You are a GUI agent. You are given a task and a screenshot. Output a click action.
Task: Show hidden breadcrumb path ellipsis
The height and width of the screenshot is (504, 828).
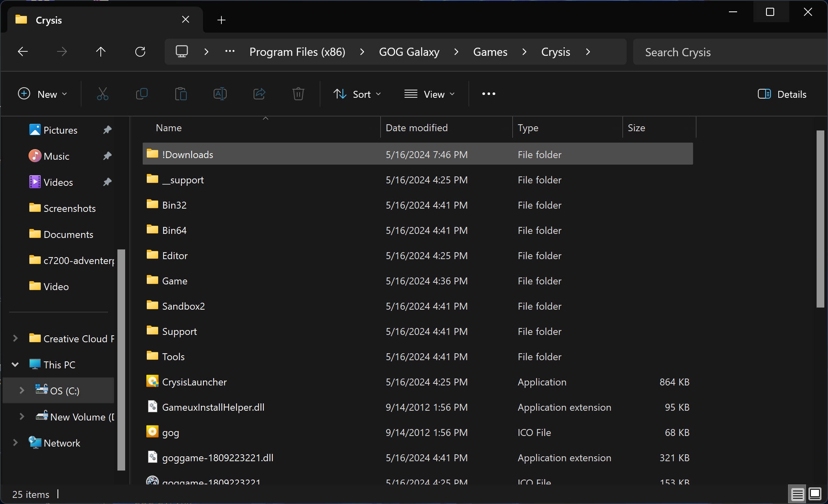230,52
